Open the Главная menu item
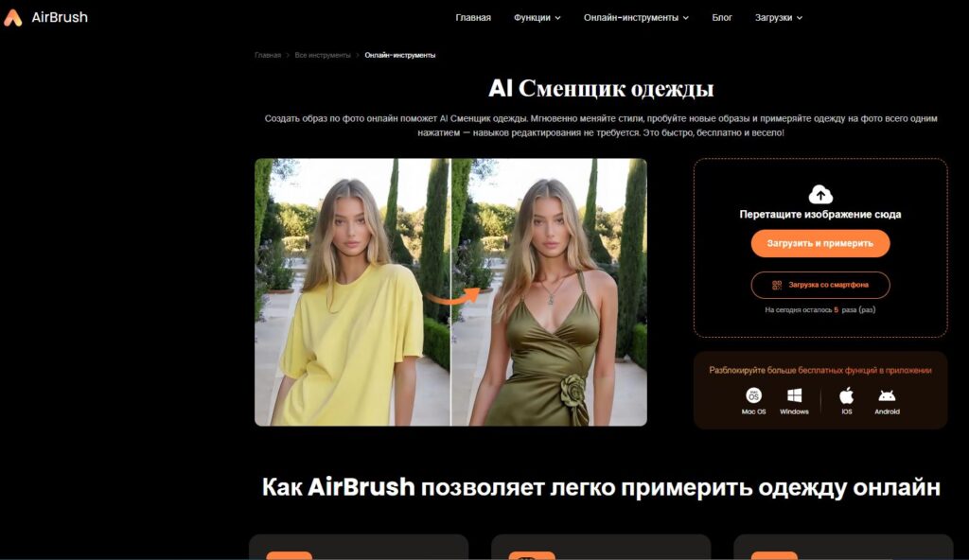The height and width of the screenshot is (560, 969). [x=473, y=17]
